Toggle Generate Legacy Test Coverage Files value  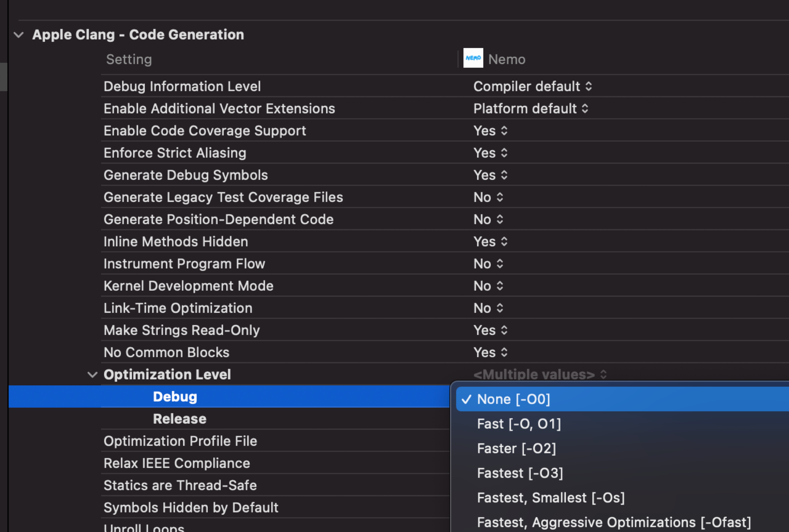tap(488, 198)
